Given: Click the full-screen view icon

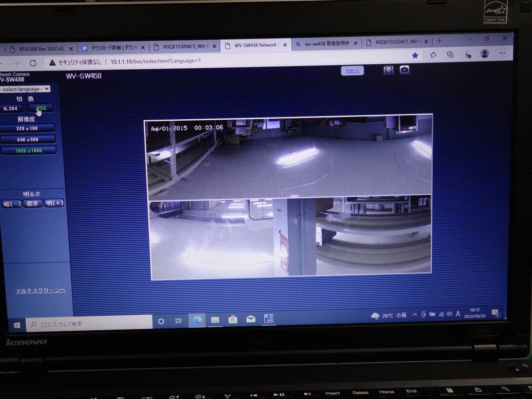Looking at the screenshot, I should [x=388, y=70].
